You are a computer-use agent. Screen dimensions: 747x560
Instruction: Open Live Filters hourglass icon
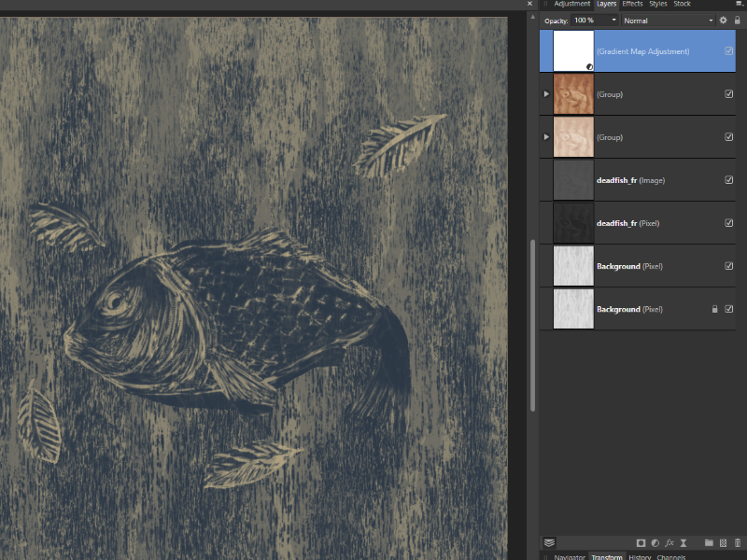click(684, 543)
